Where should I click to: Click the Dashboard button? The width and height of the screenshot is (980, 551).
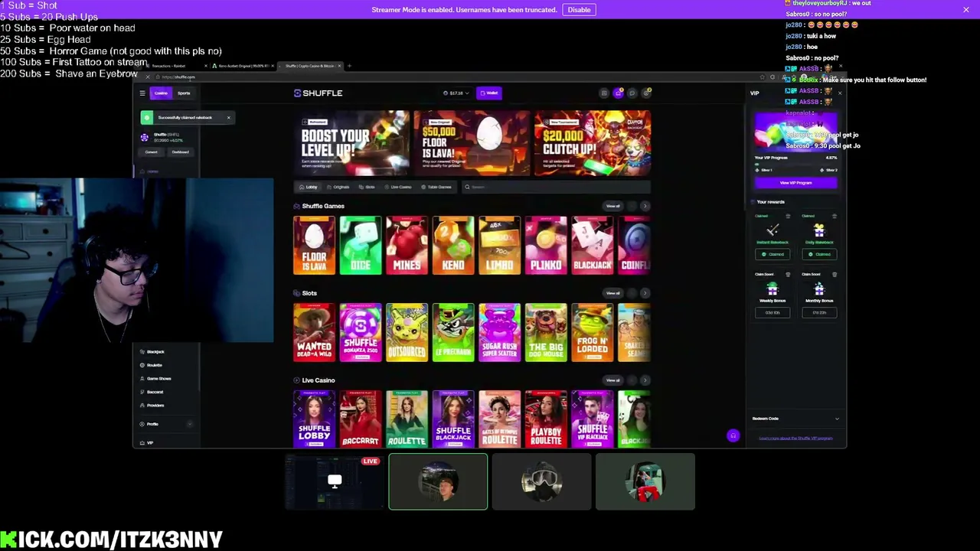point(180,152)
